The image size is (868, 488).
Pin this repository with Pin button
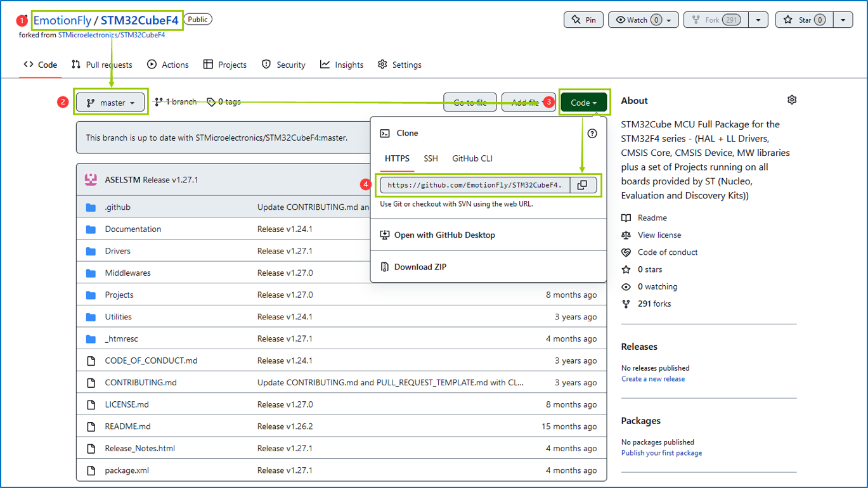583,20
